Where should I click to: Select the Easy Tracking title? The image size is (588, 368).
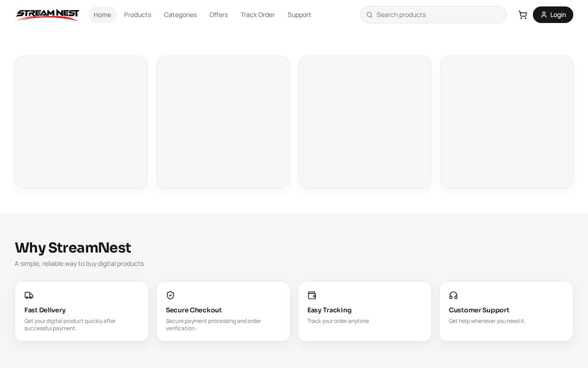pyautogui.click(x=329, y=310)
